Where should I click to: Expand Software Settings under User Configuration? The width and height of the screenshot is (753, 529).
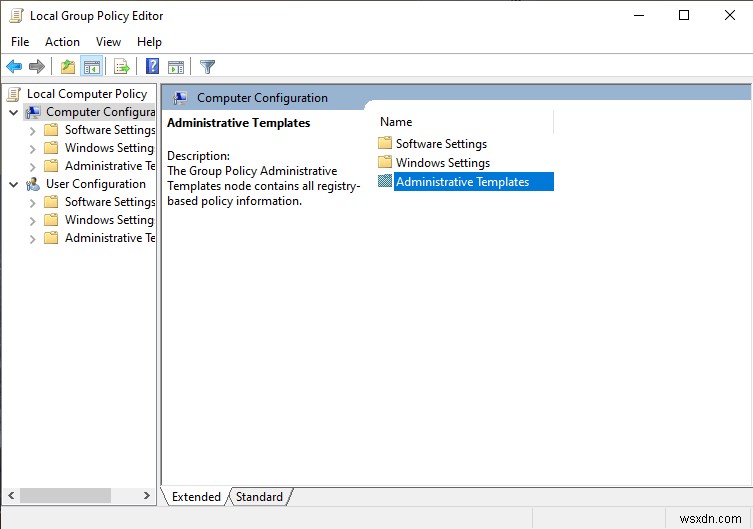click(32, 203)
